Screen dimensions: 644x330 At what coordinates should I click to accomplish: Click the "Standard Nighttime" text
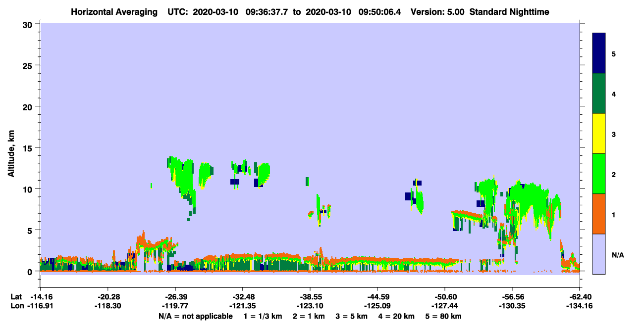point(509,12)
